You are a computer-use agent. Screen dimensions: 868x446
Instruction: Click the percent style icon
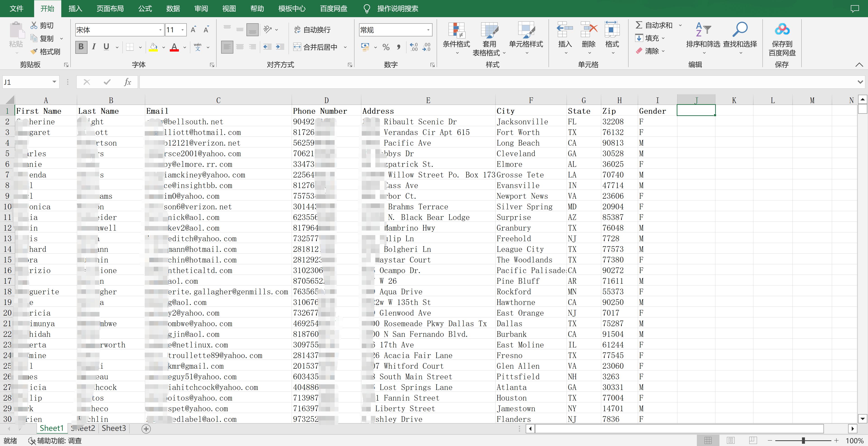[x=386, y=47]
